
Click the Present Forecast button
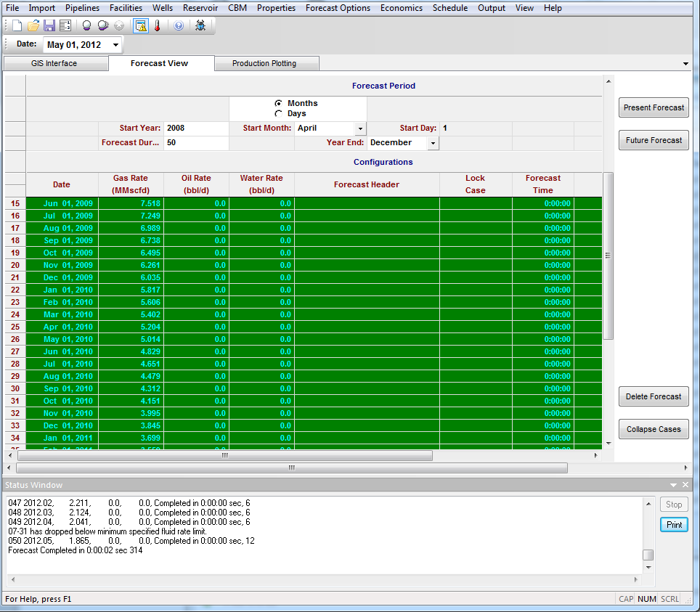[654, 107]
